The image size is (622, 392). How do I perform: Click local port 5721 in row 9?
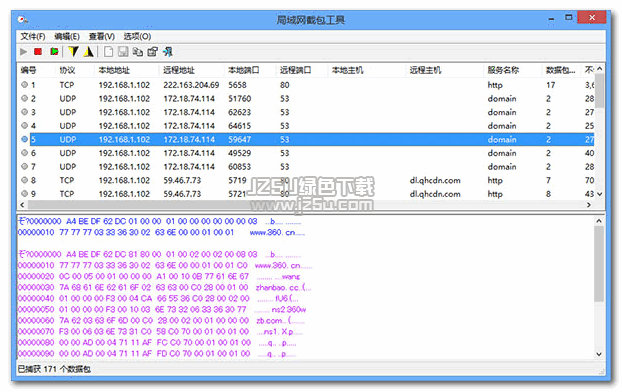point(237,194)
